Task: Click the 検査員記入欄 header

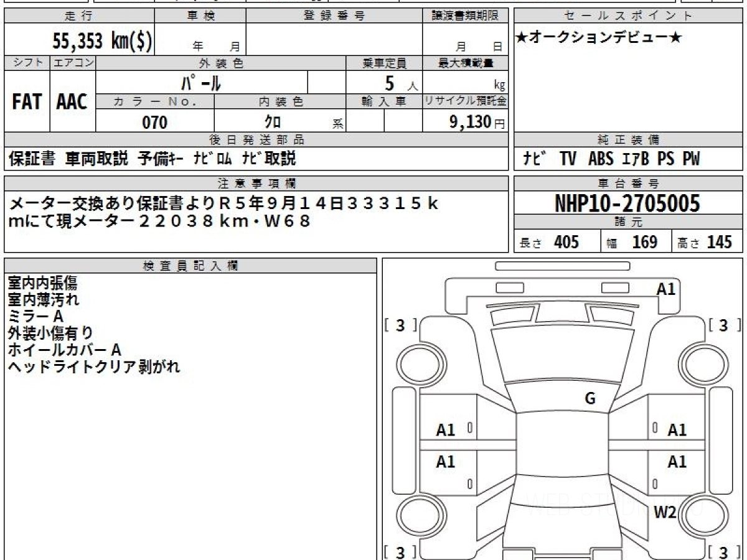Action: 190,266
